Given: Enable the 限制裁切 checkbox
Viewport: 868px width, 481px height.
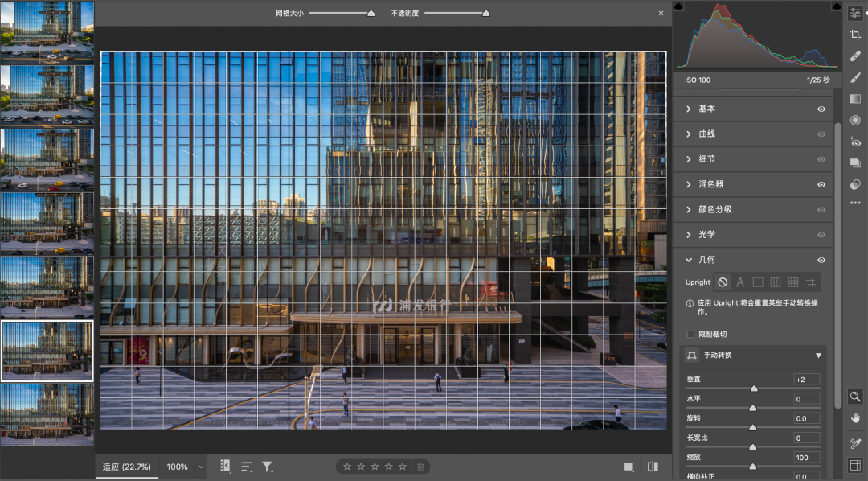Looking at the screenshot, I should coord(690,334).
